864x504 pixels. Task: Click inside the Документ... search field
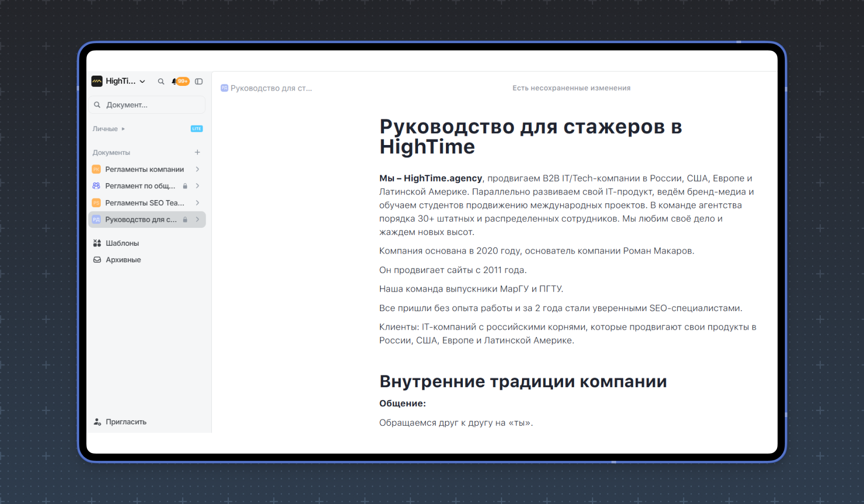pyautogui.click(x=147, y=104)
